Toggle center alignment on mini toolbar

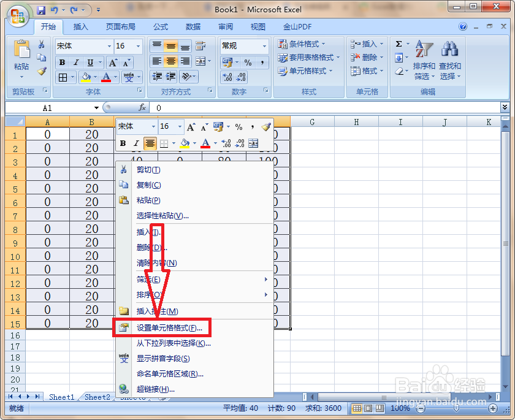(150, 143)
